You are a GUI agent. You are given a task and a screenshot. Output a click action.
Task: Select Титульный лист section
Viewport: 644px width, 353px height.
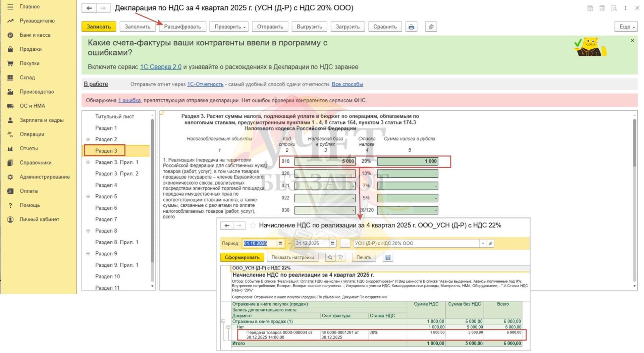pos(114,116)
